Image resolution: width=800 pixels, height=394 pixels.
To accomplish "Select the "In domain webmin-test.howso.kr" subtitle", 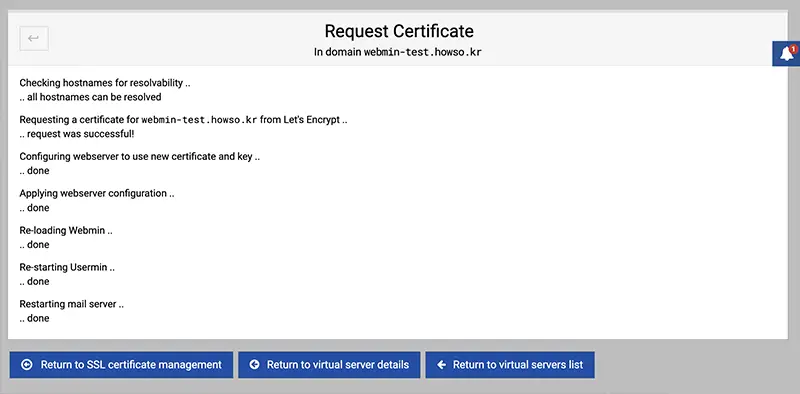I will pyautogui.click(x=397, y=52).
